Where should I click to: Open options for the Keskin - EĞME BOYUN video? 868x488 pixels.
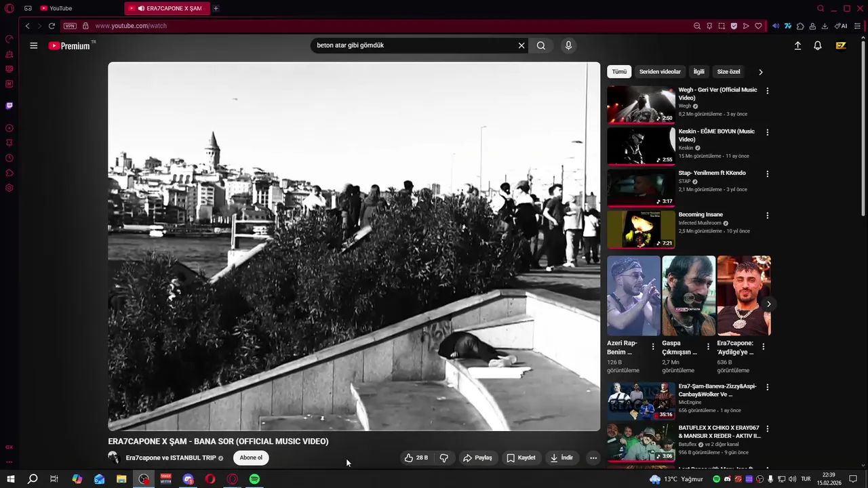[767, 132]
